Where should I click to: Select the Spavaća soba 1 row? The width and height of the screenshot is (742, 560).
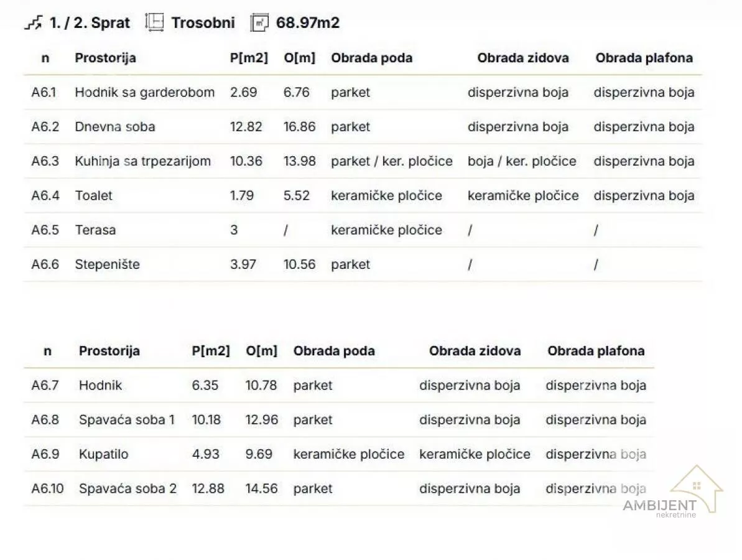pyautogui.click(x=339, y=420)
